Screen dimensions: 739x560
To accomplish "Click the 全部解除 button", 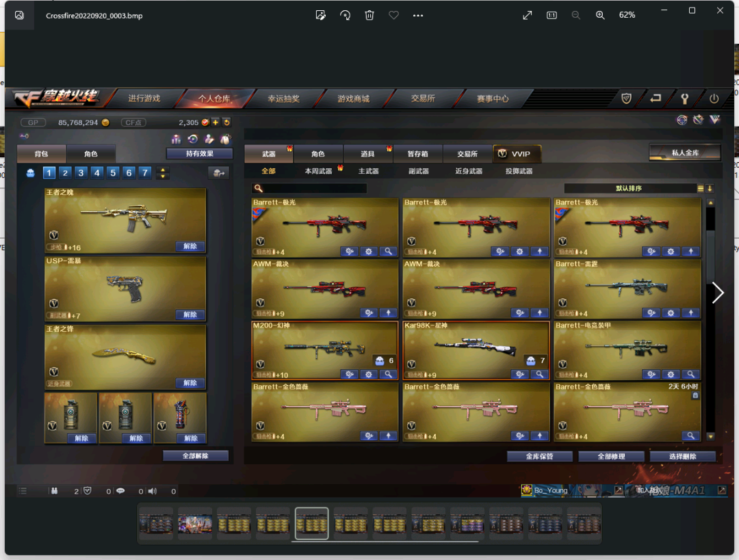I will (196, 456).
